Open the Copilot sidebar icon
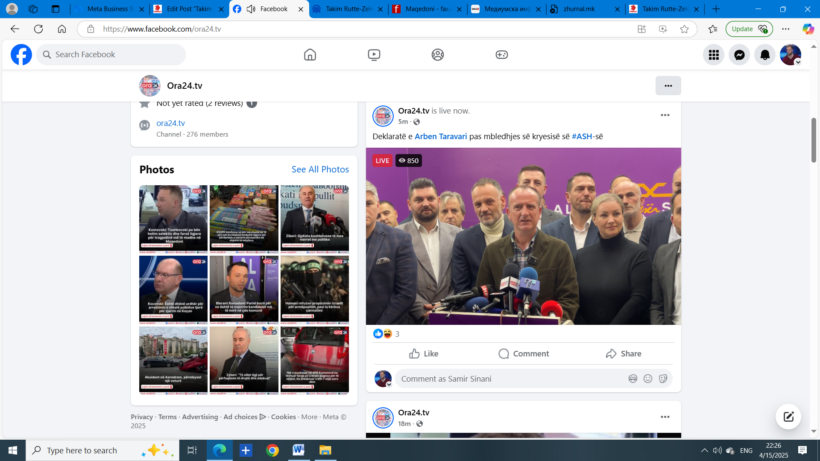This screenshot has height=461, width=820. click(808, 29)
